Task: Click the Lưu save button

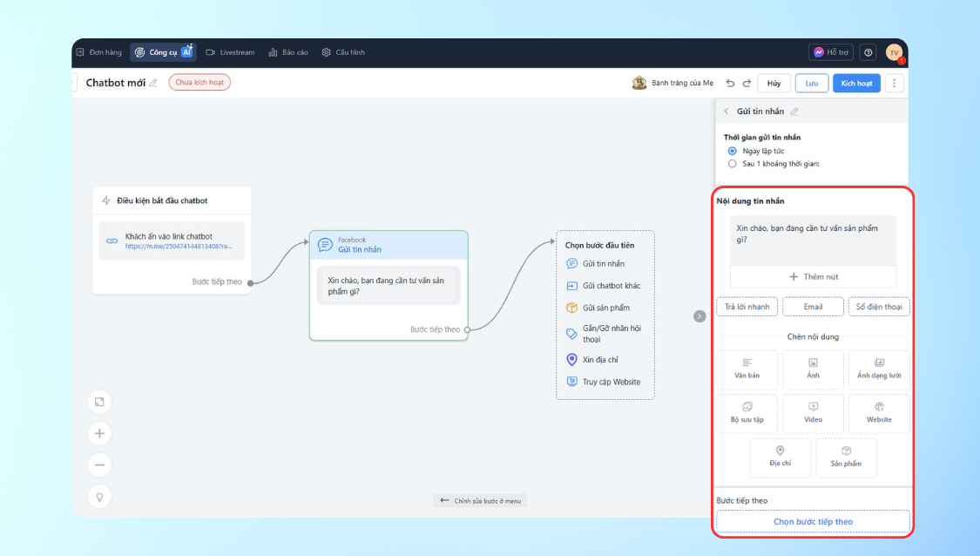Action: click(811, 84)
